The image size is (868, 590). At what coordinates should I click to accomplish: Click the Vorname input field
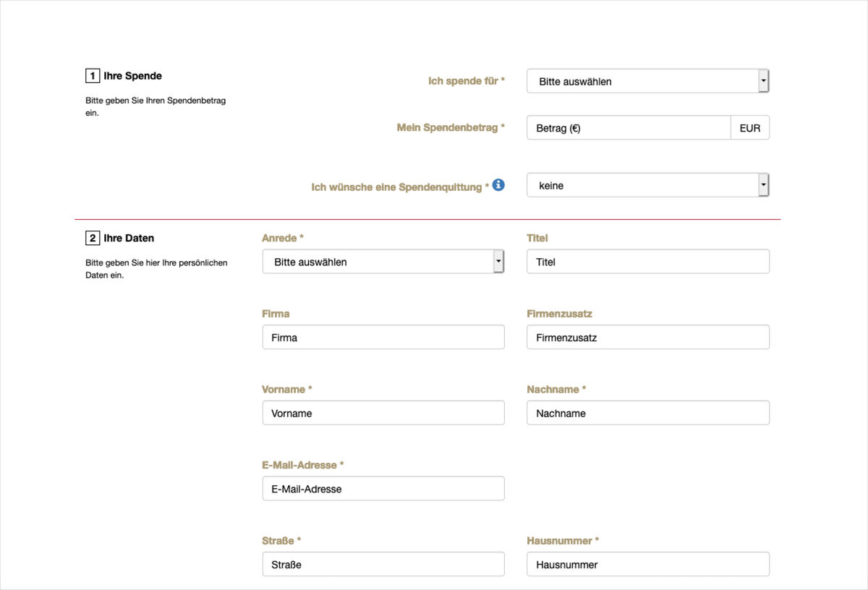[x=383, y=413]
